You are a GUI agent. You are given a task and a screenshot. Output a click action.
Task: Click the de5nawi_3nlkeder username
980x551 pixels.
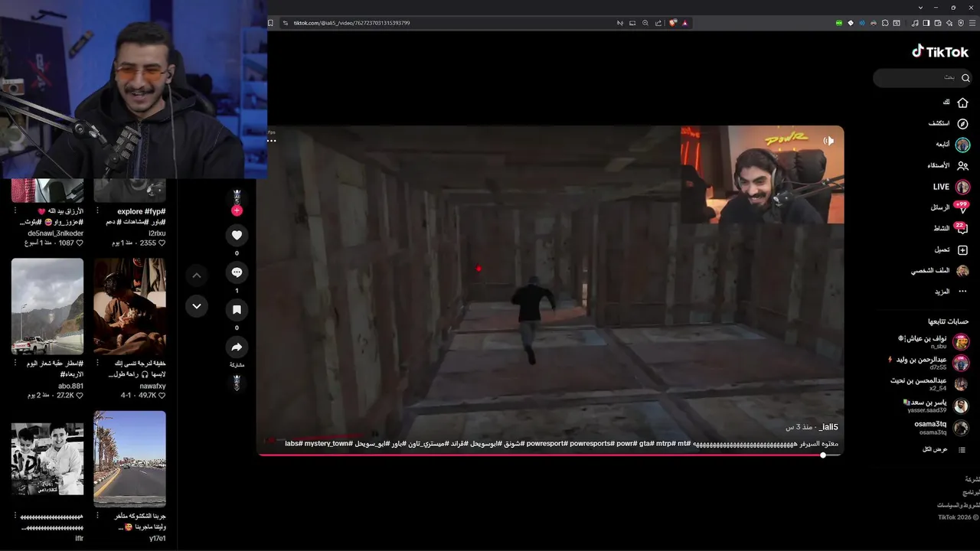pyautogui.click(x=56, y=233)
